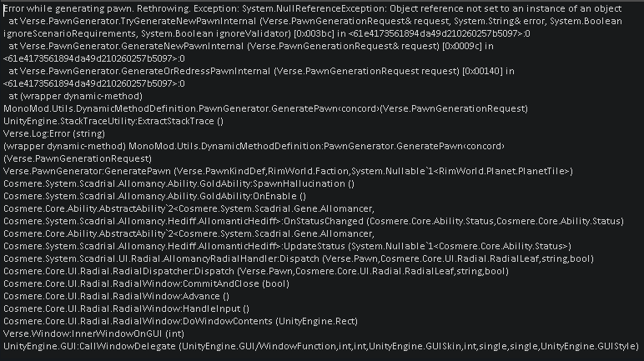Click the GenerateOrRedressPawnInternal line

click(261, 71)
